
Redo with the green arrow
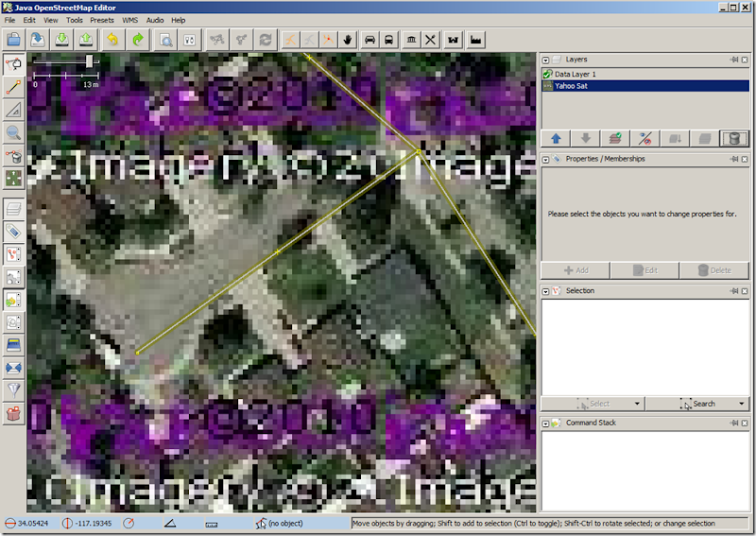[137, 40]
